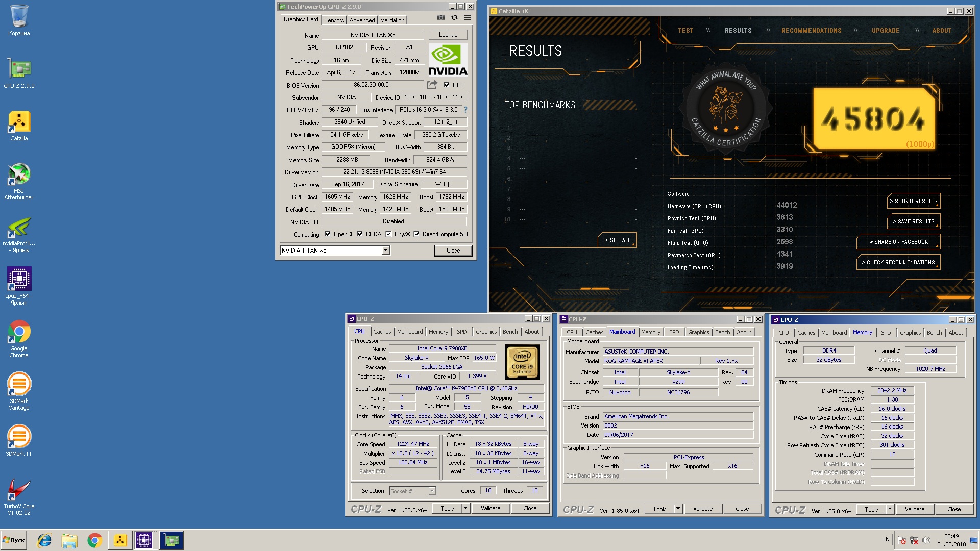This screenshot has height=551, width=980.
Task: Select SPD tab in CPU-Z Memory window
Action: [886, 333]
